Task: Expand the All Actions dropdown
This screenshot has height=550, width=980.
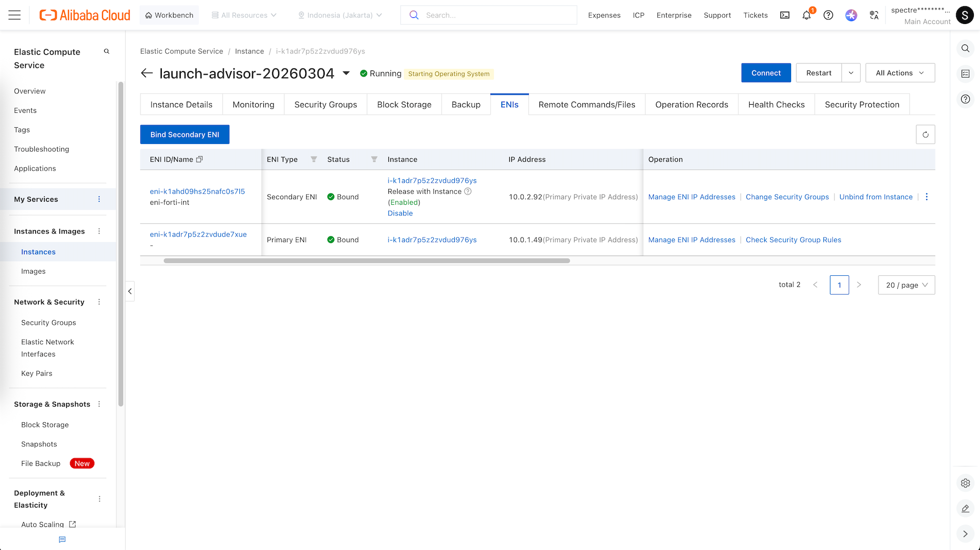Action: click(x=900, y=73)
